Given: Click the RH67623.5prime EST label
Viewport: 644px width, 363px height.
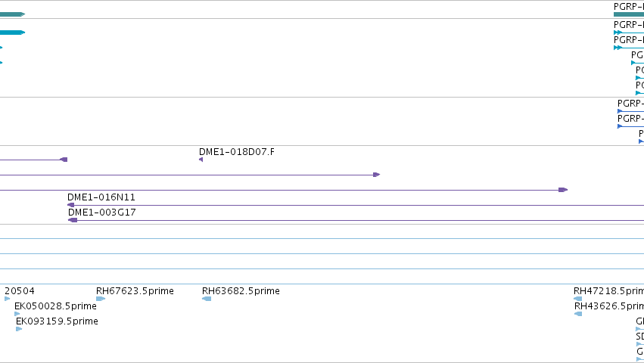Looking at the screenshot, I should pos(135,291).
